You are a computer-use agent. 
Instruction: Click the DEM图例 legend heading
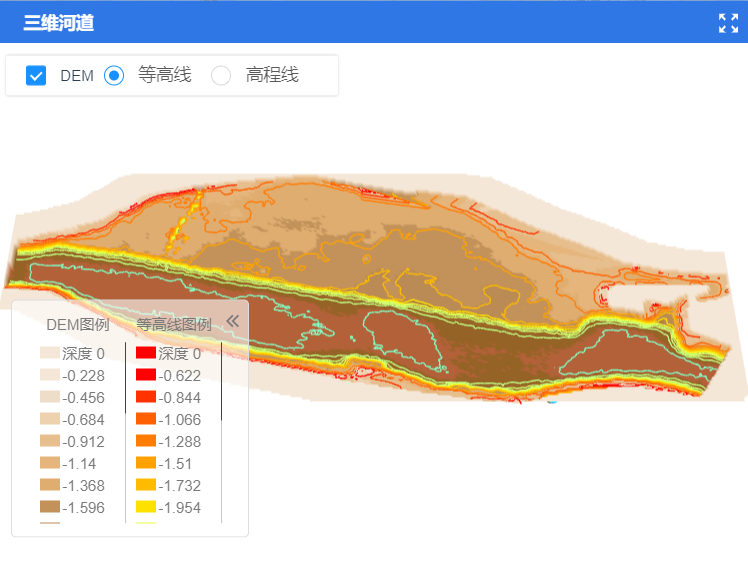[78, 324]
